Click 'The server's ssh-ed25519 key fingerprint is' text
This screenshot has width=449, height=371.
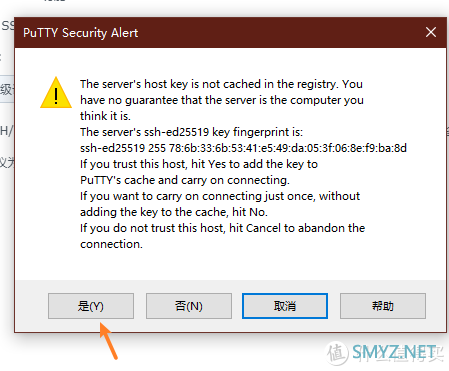(x=191, y=132)
